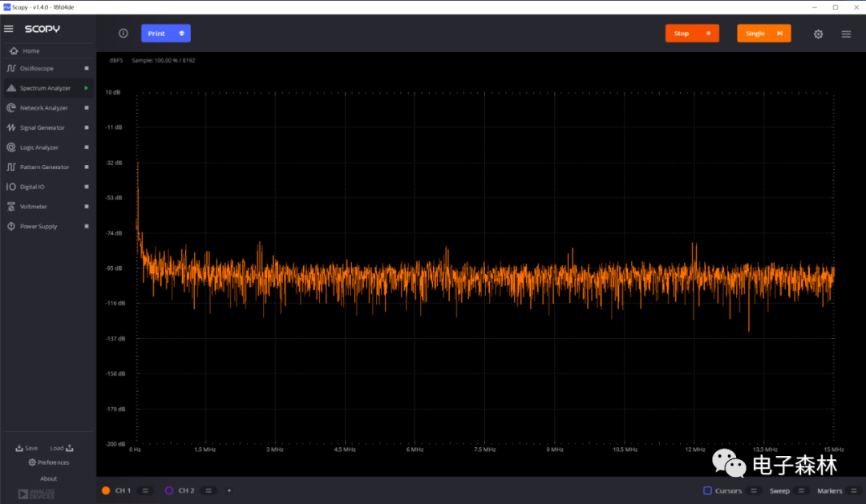This screenshot has width=866, height=504.
Task: Run a Single capture
Action: (x=764, y=34)
